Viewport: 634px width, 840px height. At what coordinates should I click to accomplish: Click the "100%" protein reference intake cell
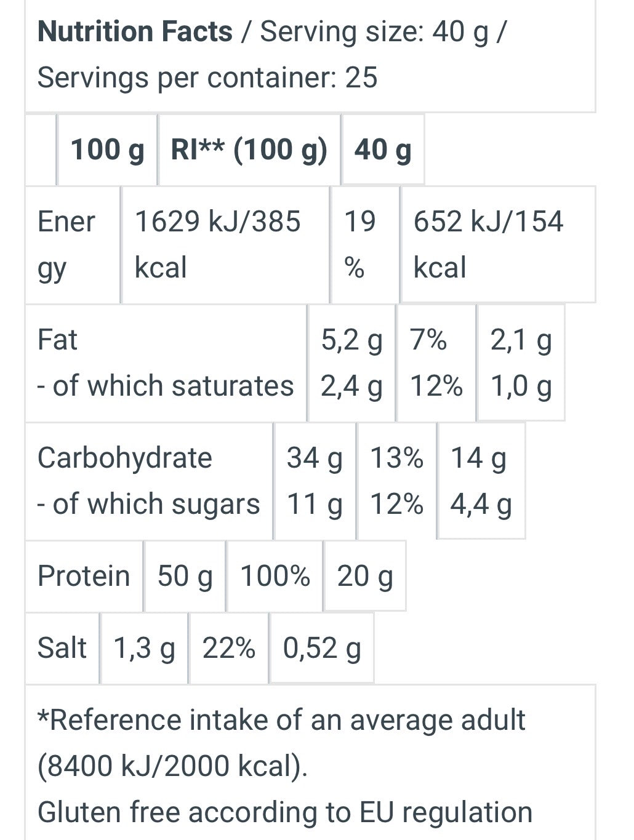click(x=275, y=576)
